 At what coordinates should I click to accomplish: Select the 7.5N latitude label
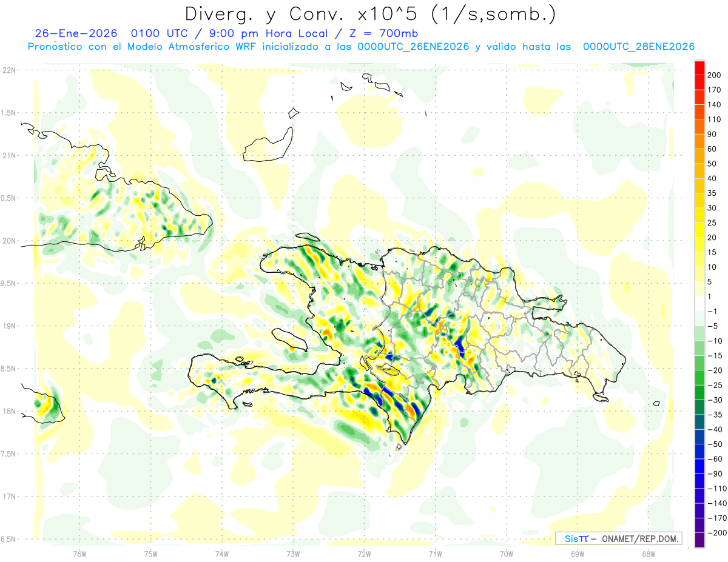pos(8,454)
